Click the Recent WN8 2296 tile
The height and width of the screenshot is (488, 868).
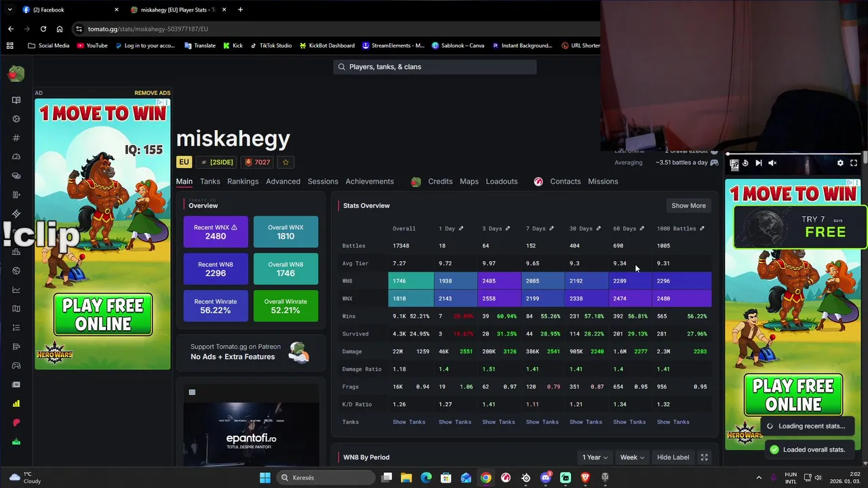click(x=216, y=269)
